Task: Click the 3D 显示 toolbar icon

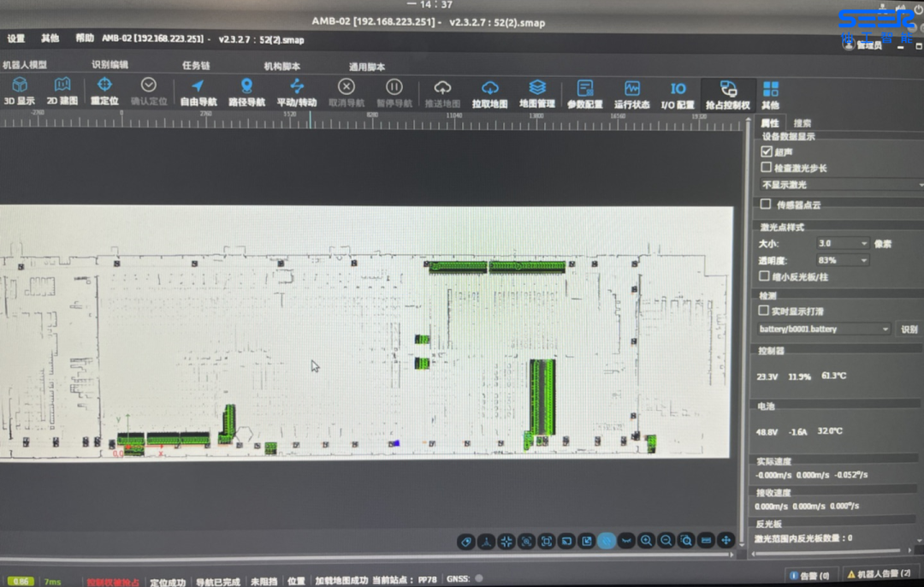Action: [x=19, y=92]
